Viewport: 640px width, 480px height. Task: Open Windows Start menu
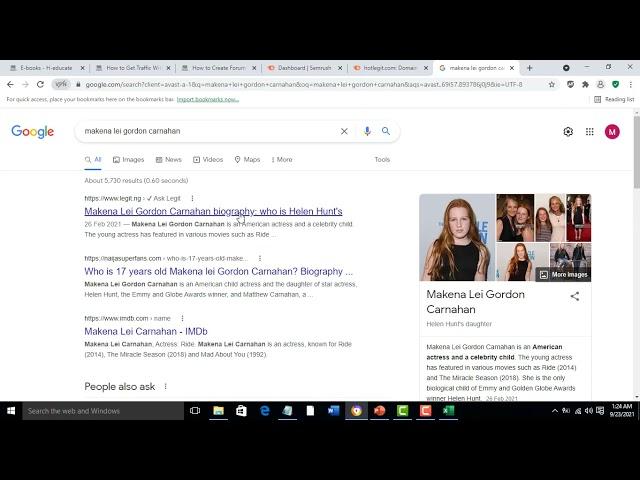[x=11, y=411]
